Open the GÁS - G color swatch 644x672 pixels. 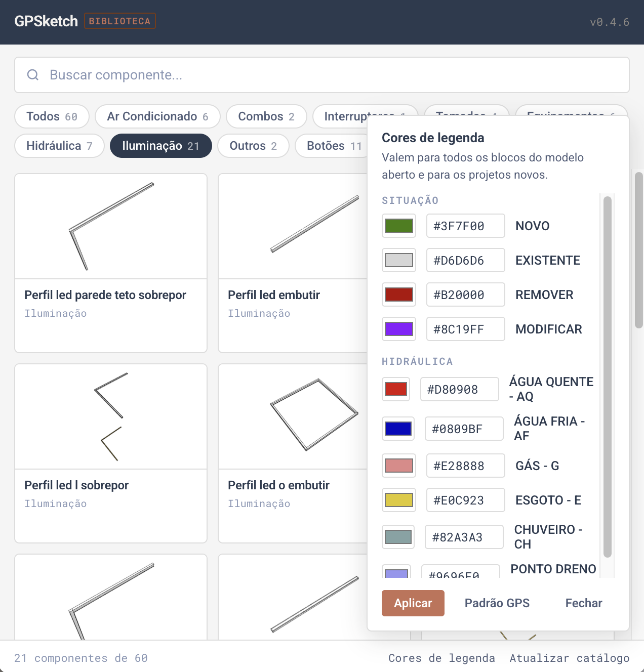[399, 466]
